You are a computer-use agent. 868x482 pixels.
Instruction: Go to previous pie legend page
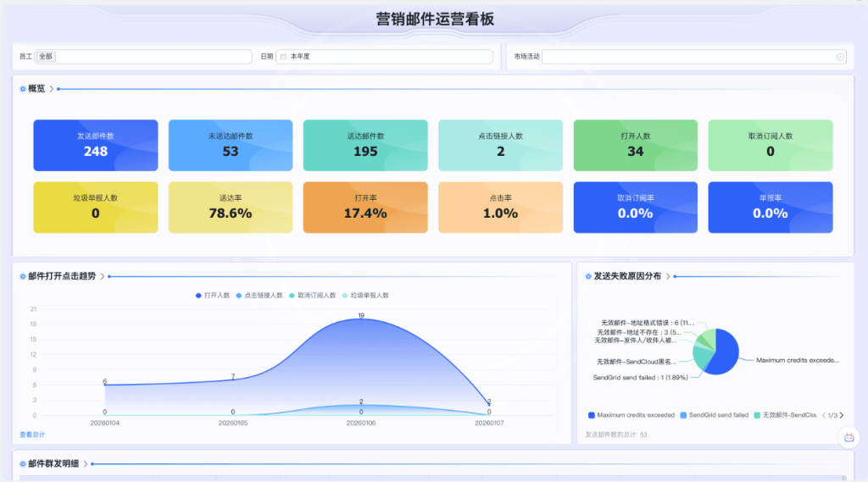[x=824, y=415]
